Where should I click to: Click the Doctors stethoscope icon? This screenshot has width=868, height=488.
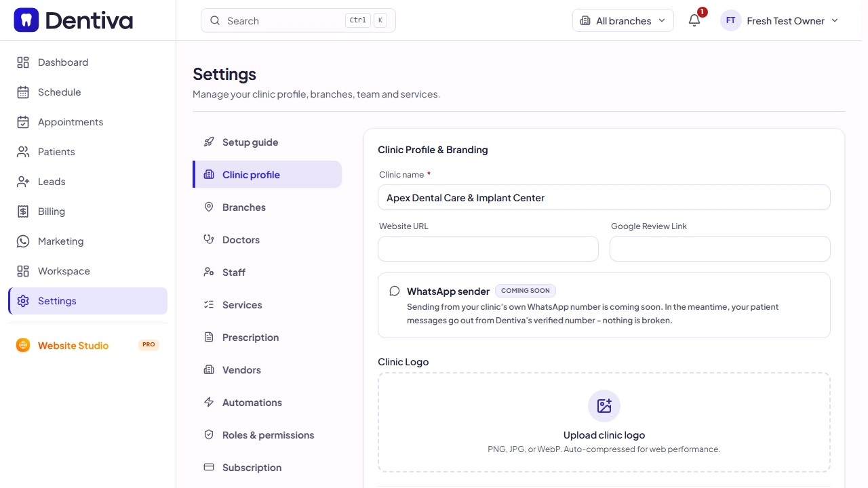click(x=209, y=240)
